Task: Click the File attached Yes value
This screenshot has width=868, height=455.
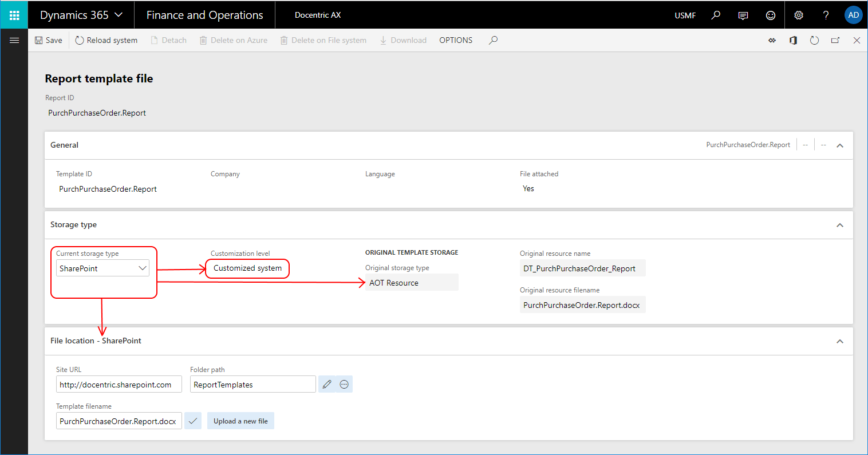Action: (528, 188)
